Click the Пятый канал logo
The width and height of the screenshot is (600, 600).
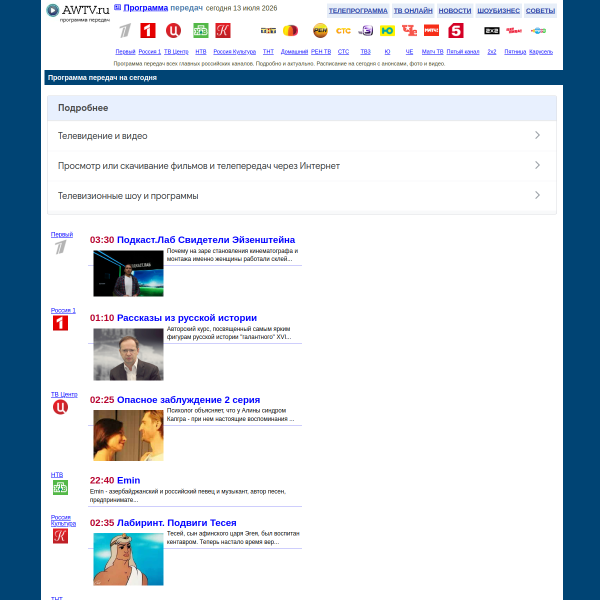(x=456, y=31)
